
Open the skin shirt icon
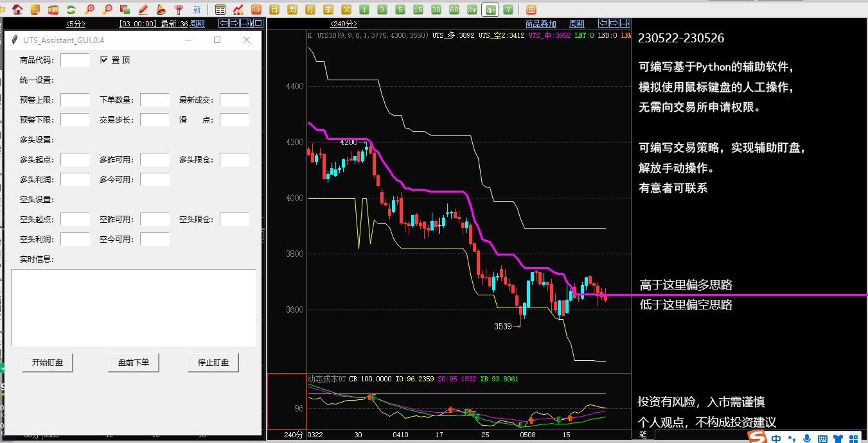point(838,439)
